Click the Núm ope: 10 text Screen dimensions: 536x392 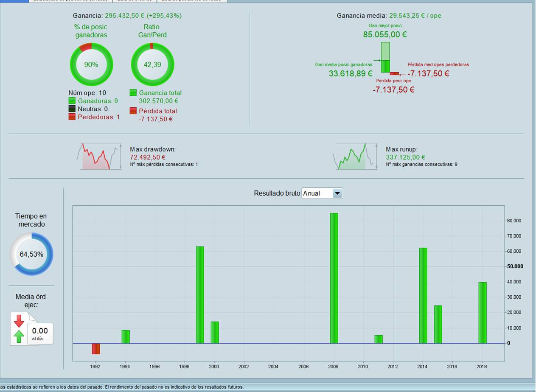87,93
